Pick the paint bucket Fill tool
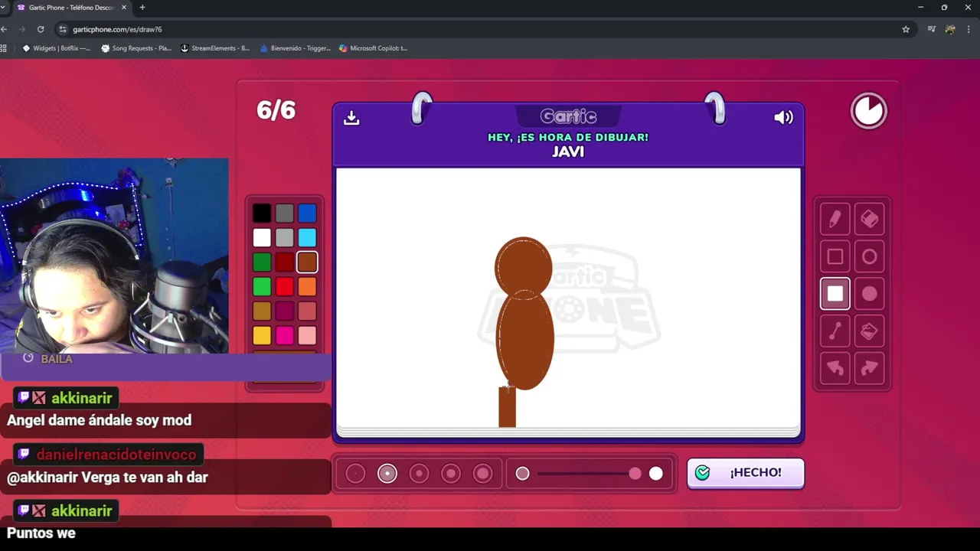Viewport: 980px width, 551px height. click(x=869, y=331)
